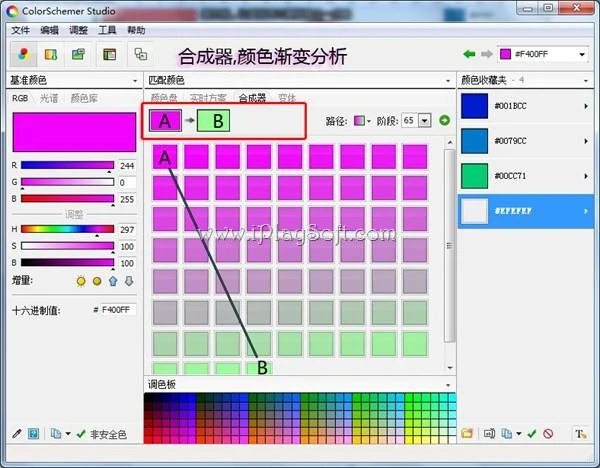Viewport: 600px width, 468px height.
Task: Select the highlighted #EFEFEF favorite swatch
Action: pyautogui.click(x=474, y=211)
